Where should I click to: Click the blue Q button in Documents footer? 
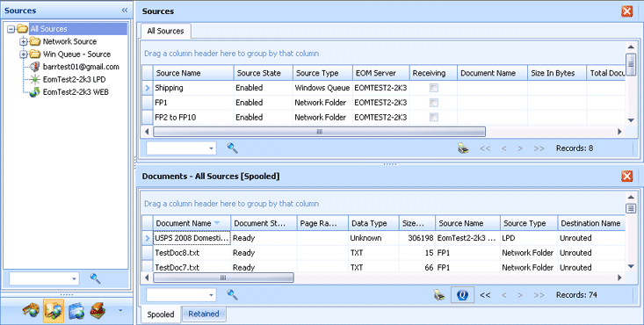[x=462, y=295]
